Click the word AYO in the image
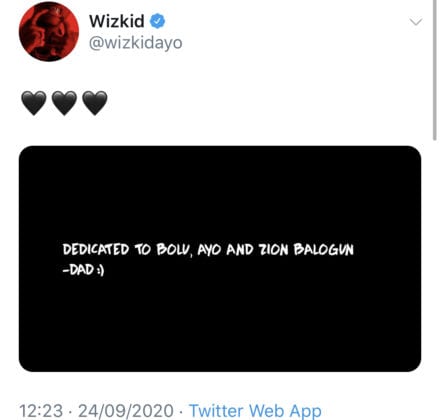Viewport: 440px width, 420px height. (x=209, y=250)
